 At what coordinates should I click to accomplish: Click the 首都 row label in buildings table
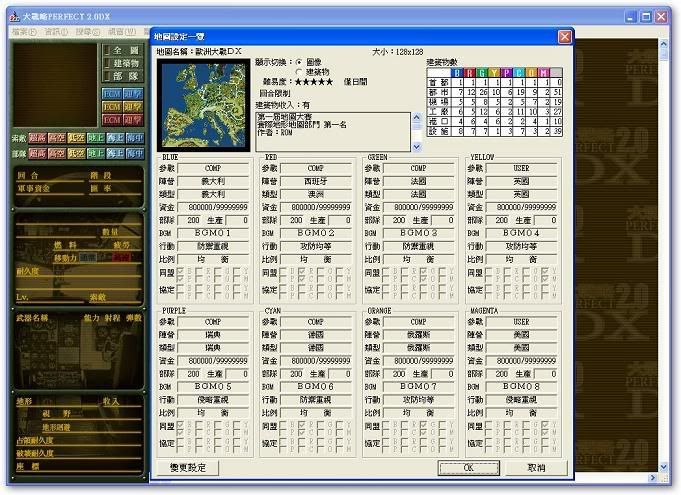[439, 82]
